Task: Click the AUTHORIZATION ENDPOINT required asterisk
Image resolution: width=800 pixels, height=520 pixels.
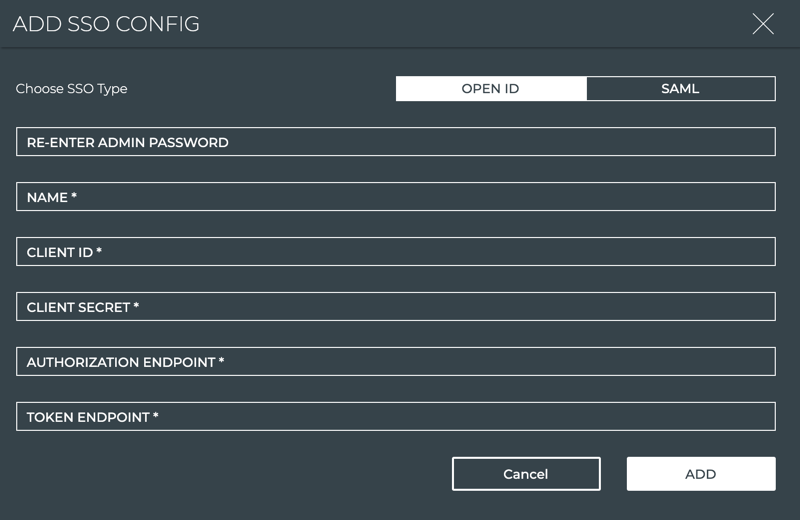Action: 221,361
